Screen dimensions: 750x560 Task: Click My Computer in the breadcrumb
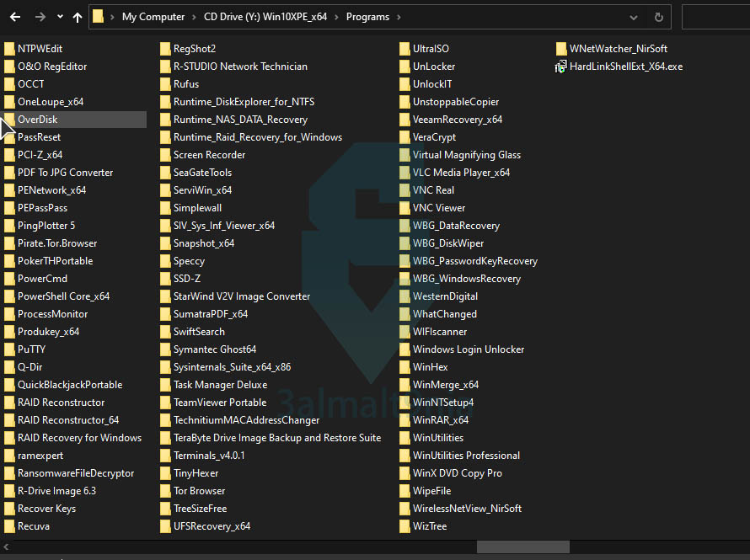(x=153, y=17)
